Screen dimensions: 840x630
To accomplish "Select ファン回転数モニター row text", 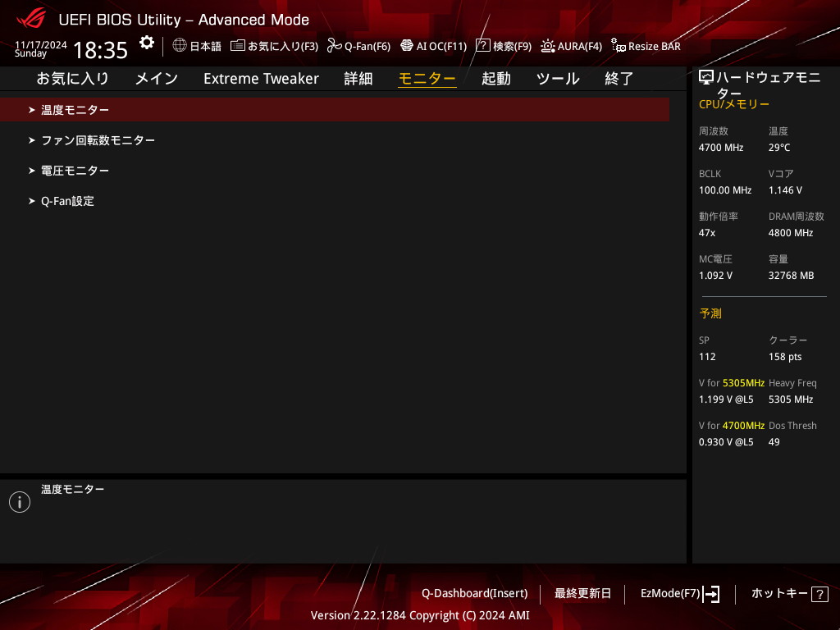I will [98, 140].
